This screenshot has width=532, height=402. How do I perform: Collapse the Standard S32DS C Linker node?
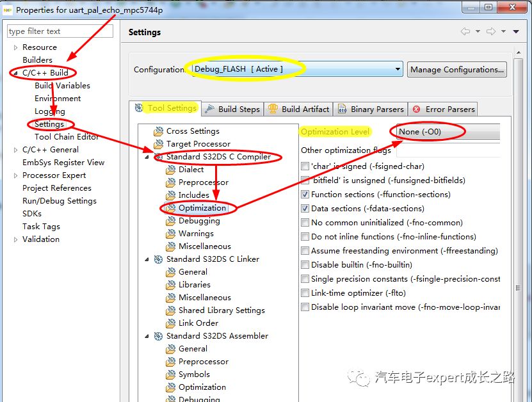pyautogui.click(x=147, y=259)
